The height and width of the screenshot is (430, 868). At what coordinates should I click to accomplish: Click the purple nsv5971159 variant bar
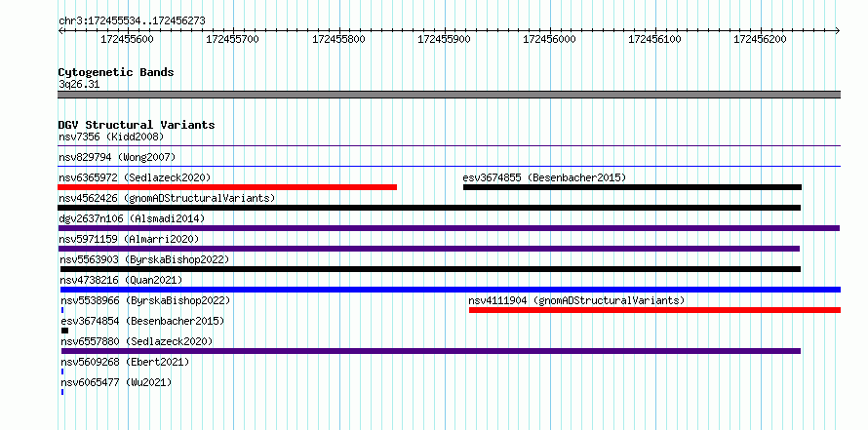point(428,249)
